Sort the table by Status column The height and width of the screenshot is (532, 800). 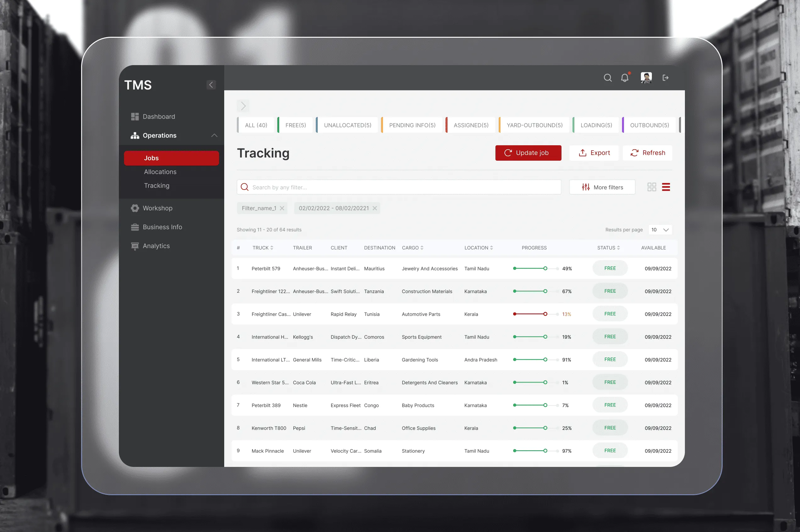tap(618, 248)
